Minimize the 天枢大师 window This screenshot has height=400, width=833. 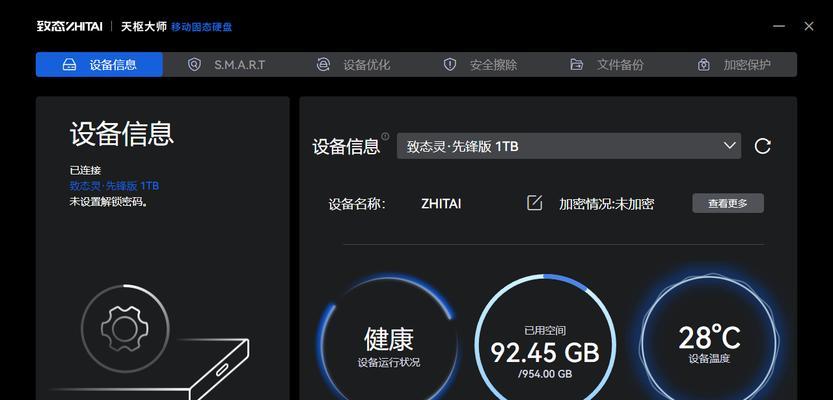[x=779, y=26]
